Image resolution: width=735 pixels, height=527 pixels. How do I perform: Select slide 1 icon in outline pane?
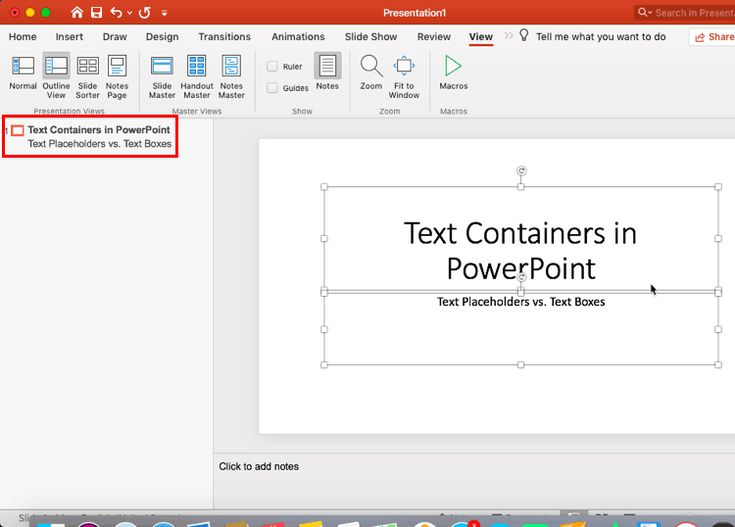coord(17,130)
